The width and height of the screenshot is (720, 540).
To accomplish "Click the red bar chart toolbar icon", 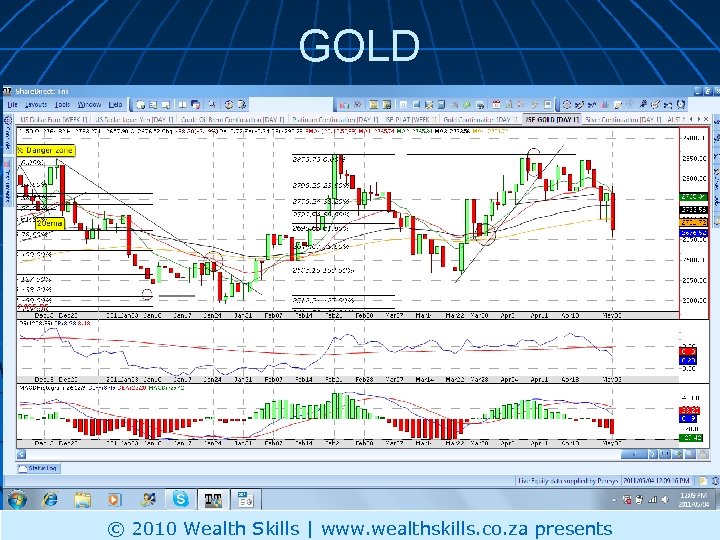I will click(x=344, y=105).
